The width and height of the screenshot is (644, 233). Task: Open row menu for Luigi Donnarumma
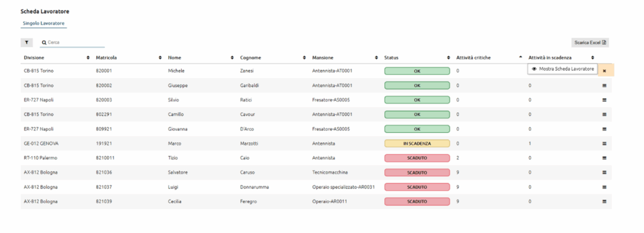[604, 187]
